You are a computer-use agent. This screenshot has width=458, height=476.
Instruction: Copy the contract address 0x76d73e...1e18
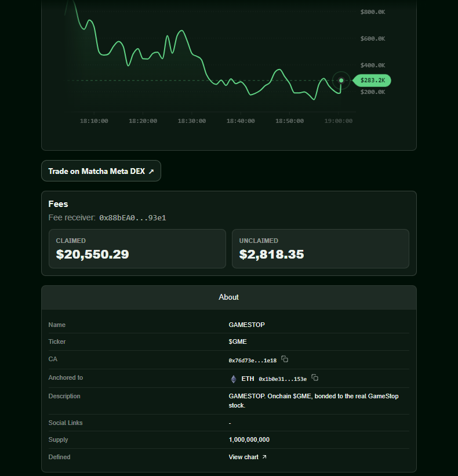point(285,359)
